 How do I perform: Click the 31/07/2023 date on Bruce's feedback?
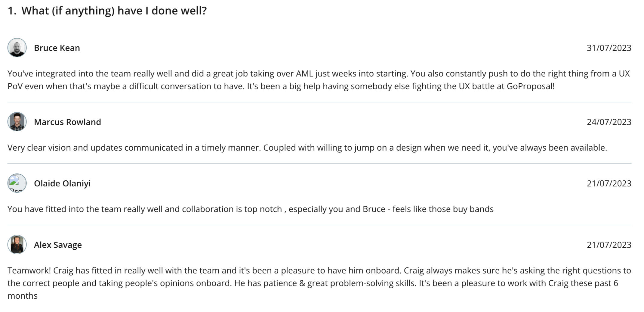tap(609, 48)
